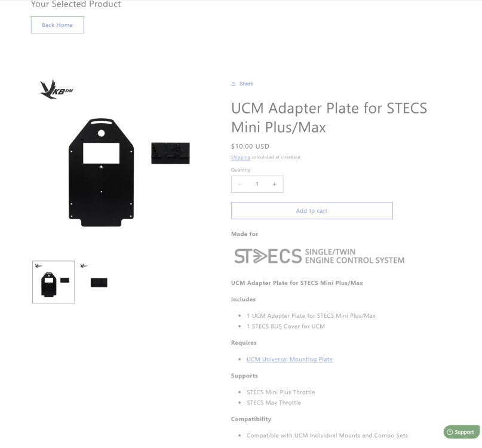Click the STECS Engine Control System logo

click(319, 256)
